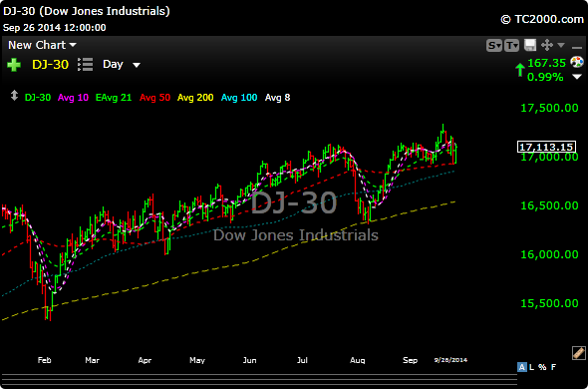Click the Avg 50 legend label

click(154, 98)
